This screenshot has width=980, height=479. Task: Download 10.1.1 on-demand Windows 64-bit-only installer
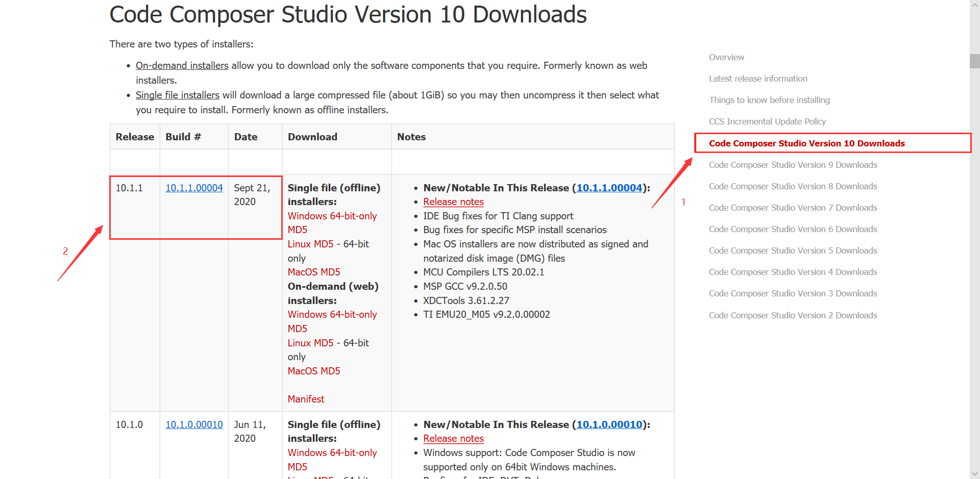click(332, 314)
